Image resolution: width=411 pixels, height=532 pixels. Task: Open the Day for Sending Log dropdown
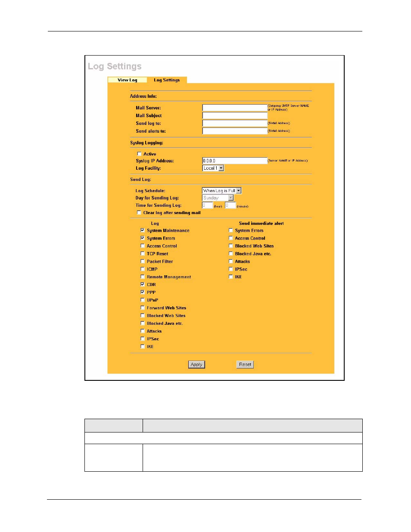pos(218,198)
